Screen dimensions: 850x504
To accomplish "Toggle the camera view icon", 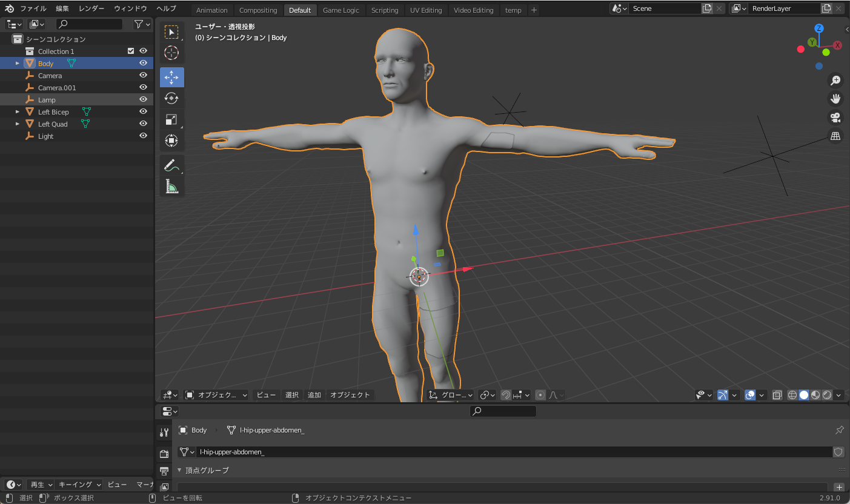I will coord(835,118).
